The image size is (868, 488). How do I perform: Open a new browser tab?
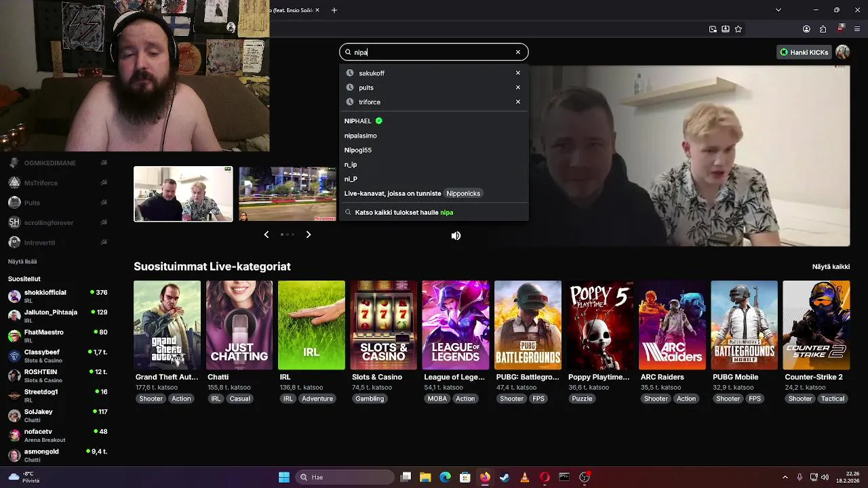tap(334, 10)
